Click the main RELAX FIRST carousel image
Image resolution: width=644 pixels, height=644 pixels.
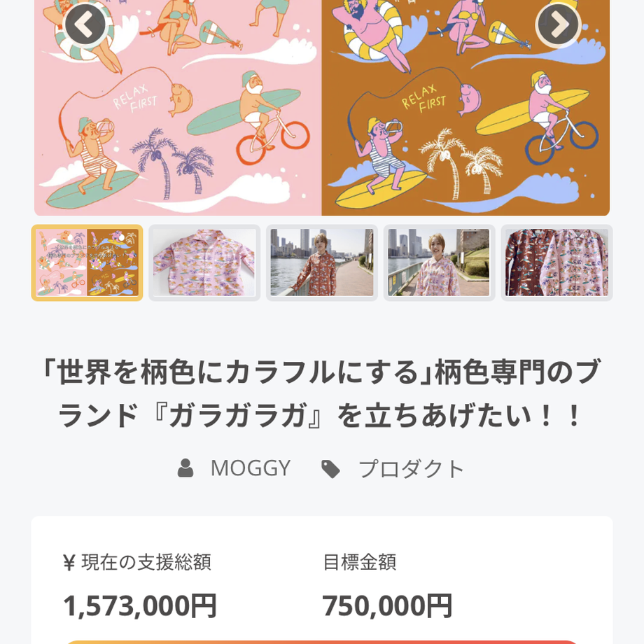[x=322, y=108]
